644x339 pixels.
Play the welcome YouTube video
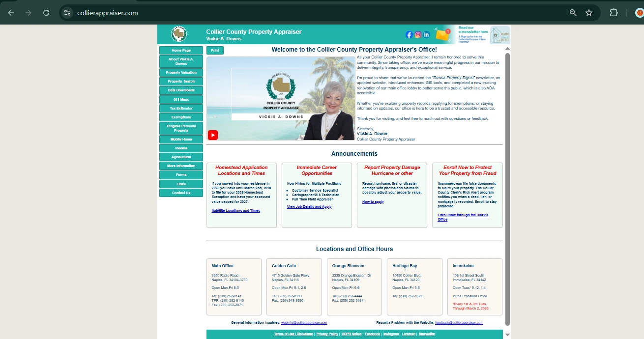click(x=212, y=135)
